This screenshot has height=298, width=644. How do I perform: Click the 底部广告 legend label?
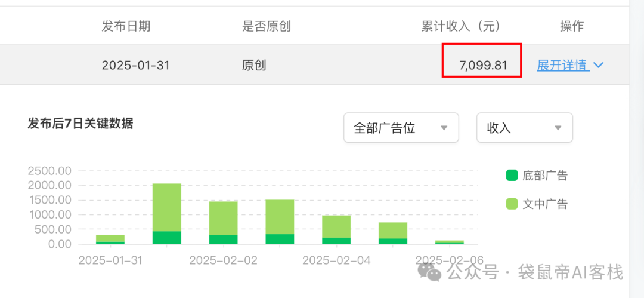[x=545, y=176]
